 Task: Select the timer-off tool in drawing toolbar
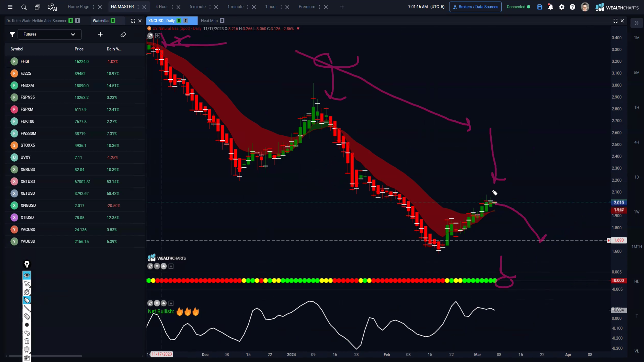click(27, 292)
